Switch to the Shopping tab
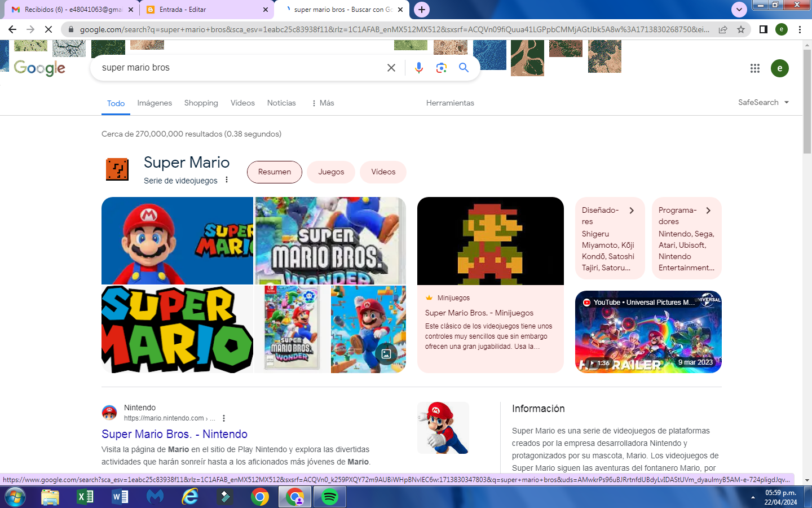Image resolution: width=812 pixels, height=508 pixels. click(201, 103)
